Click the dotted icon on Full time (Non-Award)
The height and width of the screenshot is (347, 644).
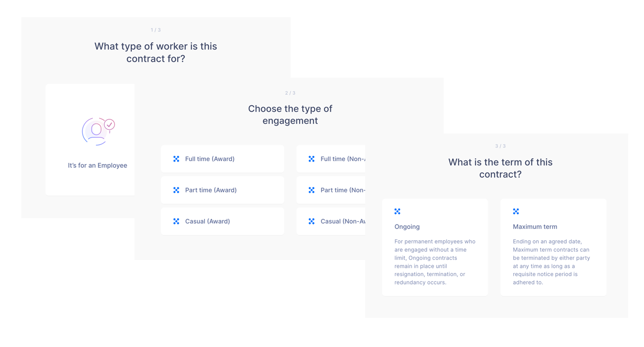312,159
